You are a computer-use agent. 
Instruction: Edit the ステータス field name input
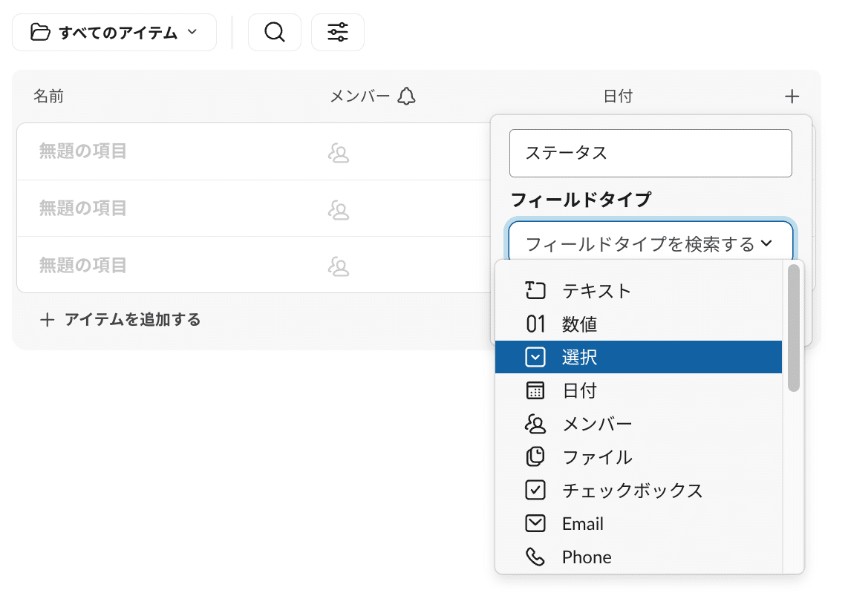click(650, 153)
